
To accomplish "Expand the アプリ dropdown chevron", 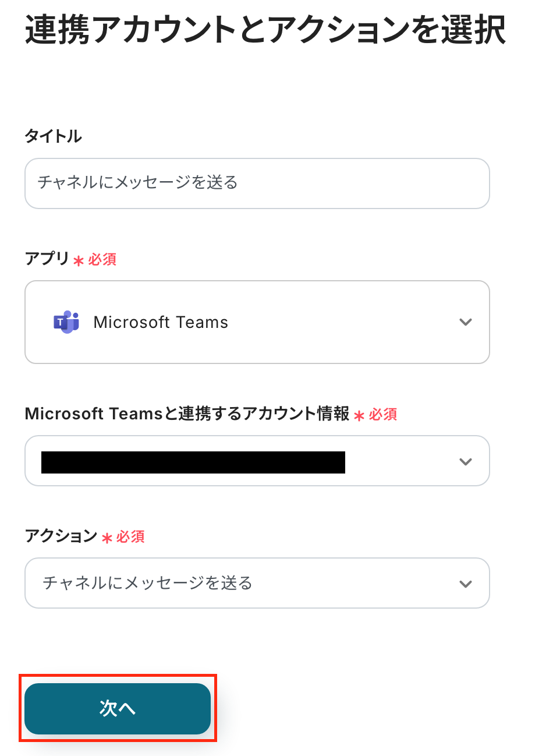I will pyautogui.click(x=465, y=322).
